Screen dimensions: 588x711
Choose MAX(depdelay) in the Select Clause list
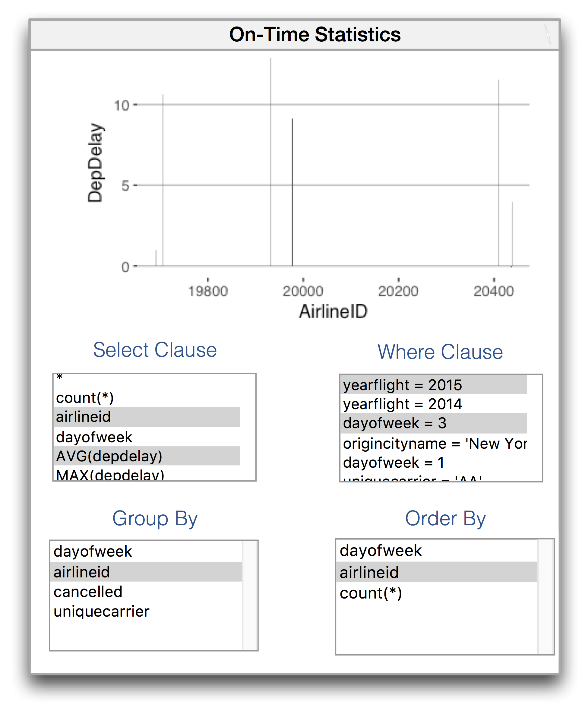(x=110, y=475)
